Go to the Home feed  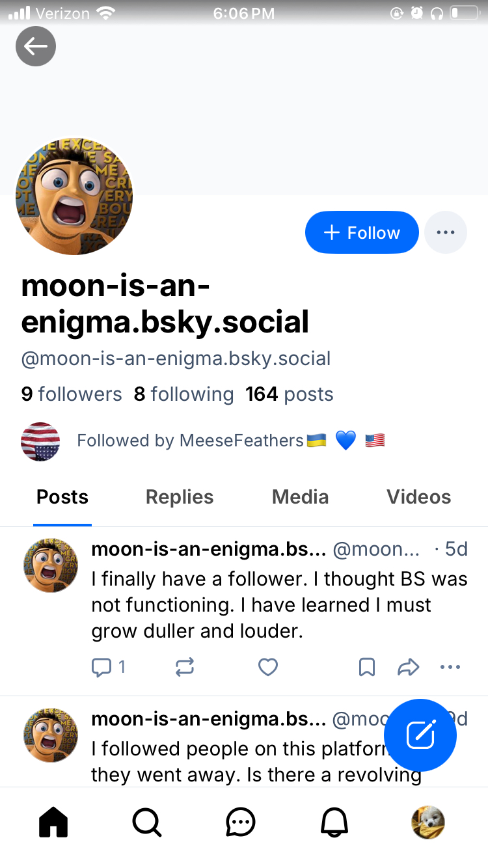(x=53, y=823)
